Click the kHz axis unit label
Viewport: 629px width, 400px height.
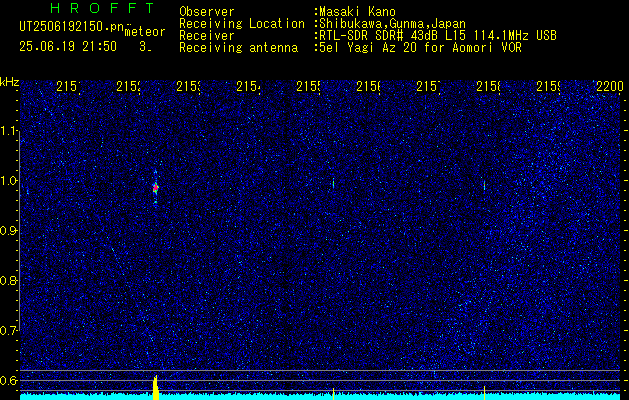click(x=9, y=82)
